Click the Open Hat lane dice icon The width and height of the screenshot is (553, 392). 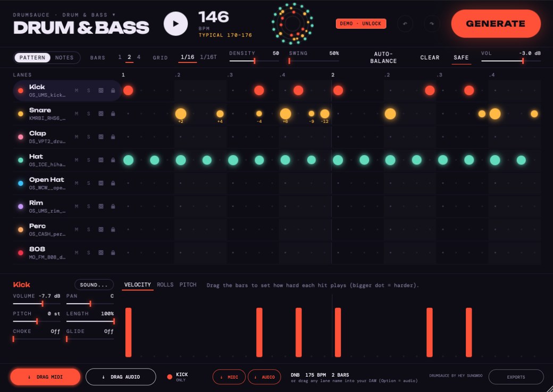click(101, 183)
